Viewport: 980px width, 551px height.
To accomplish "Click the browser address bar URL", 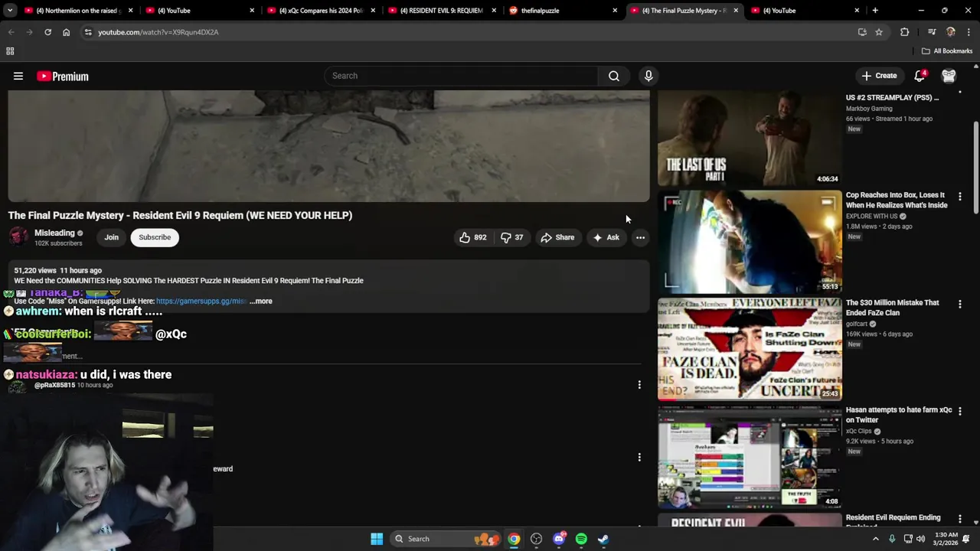I will tap(158, 32).
